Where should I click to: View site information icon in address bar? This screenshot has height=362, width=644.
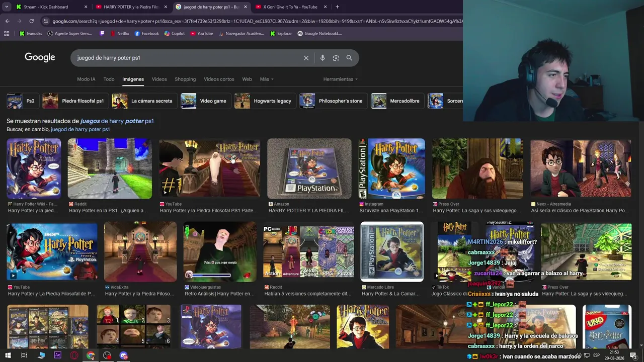click(46, 21)
